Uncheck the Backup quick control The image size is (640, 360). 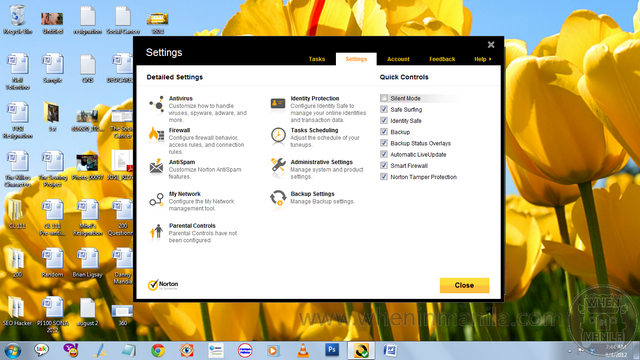384,131
